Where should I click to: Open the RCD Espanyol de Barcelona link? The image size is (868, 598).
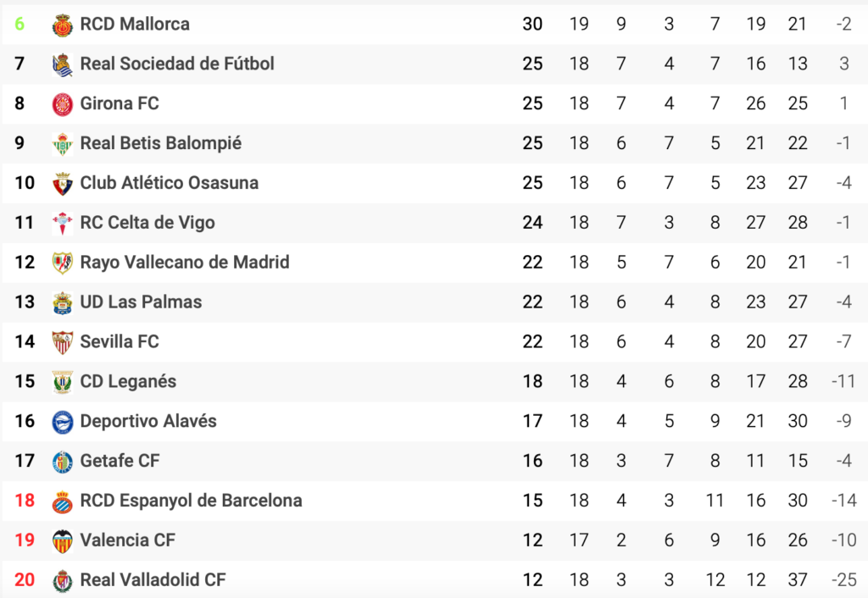(192, 501)
